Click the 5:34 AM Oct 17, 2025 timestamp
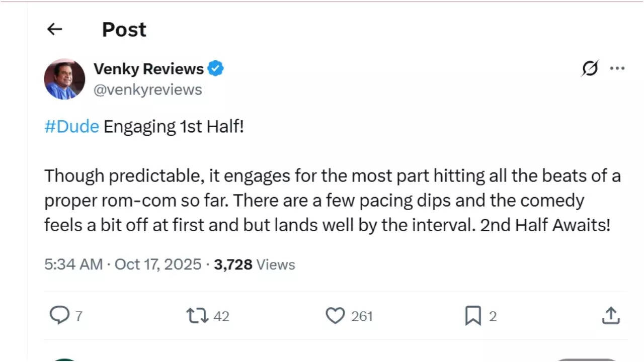Screen dimensions: 644x362 coord(123,264)
